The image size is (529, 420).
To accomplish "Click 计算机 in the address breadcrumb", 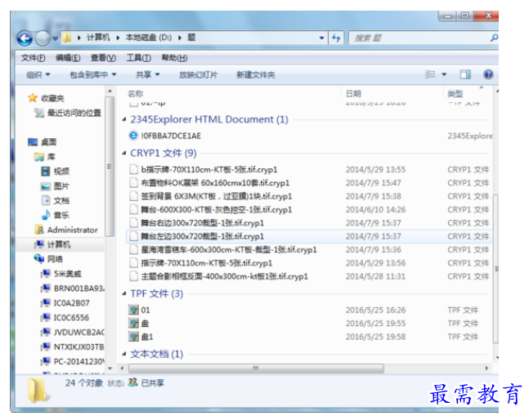I will tap(98, 38).
